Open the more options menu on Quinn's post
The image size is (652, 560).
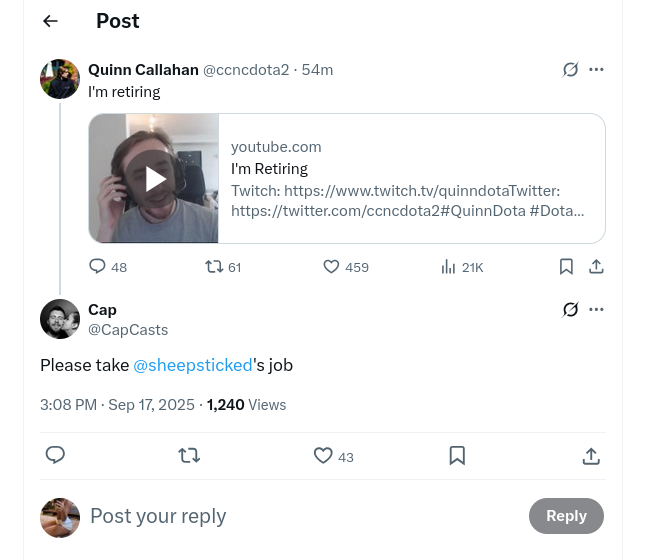[x=596, y=69]
